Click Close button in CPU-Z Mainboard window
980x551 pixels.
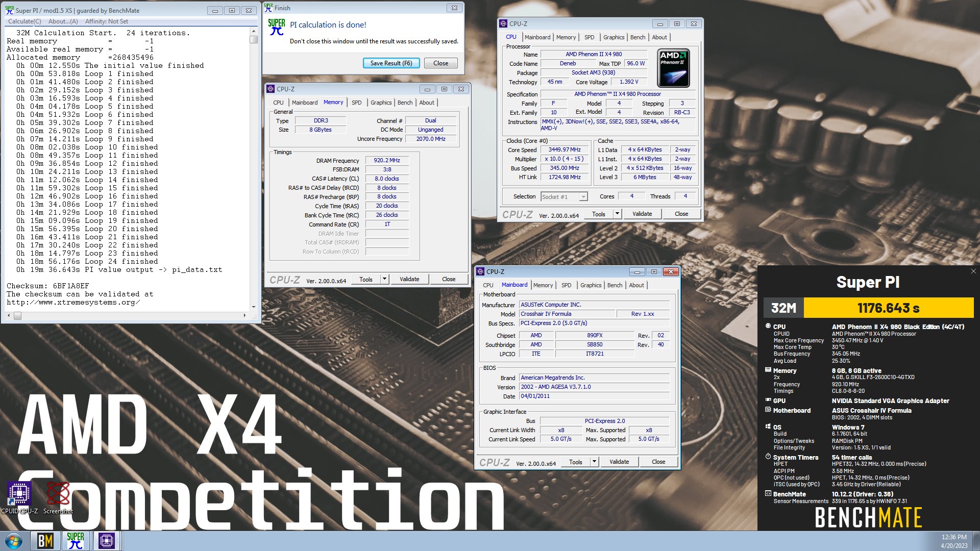click(658, 462)
